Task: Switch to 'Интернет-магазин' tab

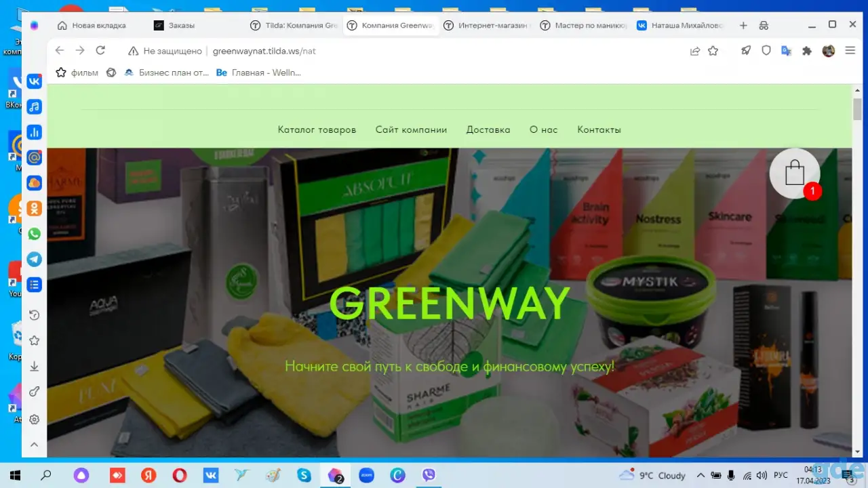Action: (486, 26)
